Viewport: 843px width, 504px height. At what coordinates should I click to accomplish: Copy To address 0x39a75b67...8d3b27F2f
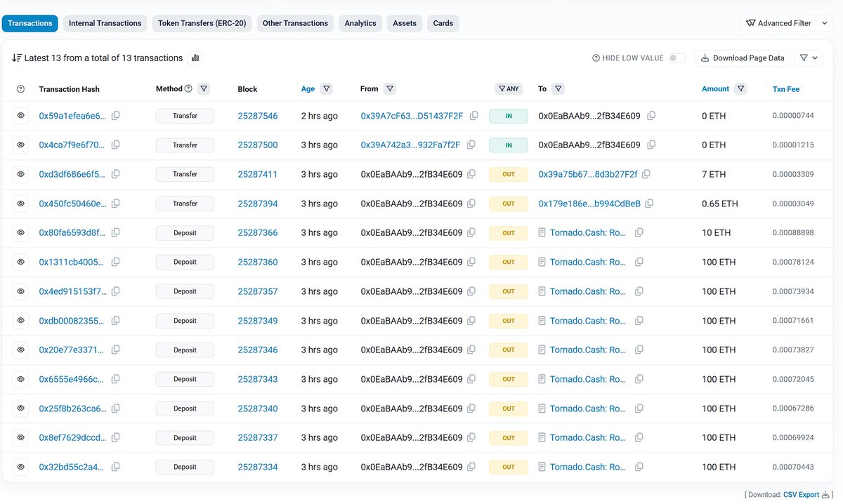(646, 174)
